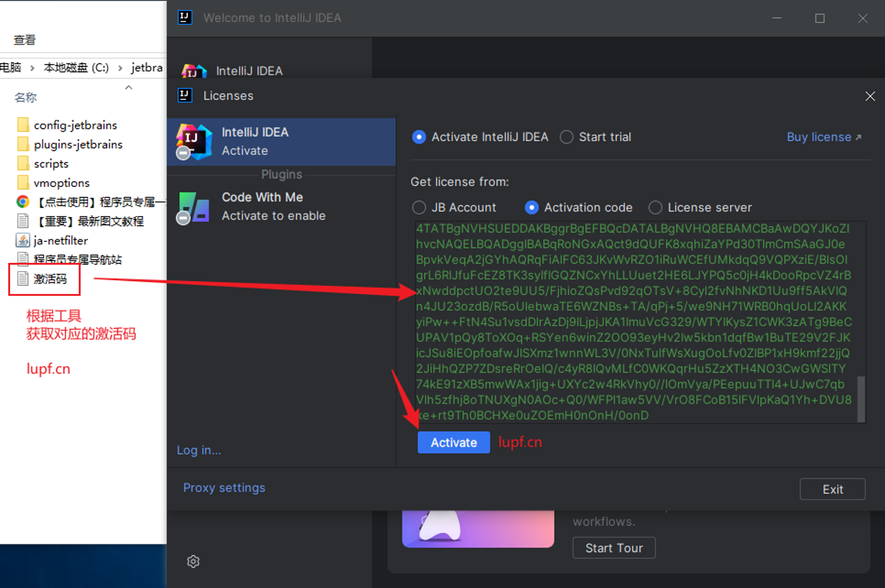Expand breadcrumb chevron after 本地磁盘 (C:)
885x588 pixels.
tap(120, 68)
